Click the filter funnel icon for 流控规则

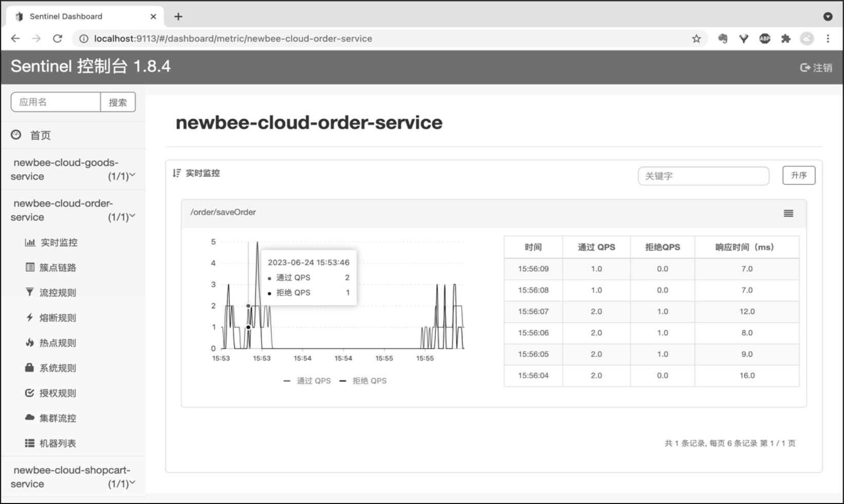[30, 292]
